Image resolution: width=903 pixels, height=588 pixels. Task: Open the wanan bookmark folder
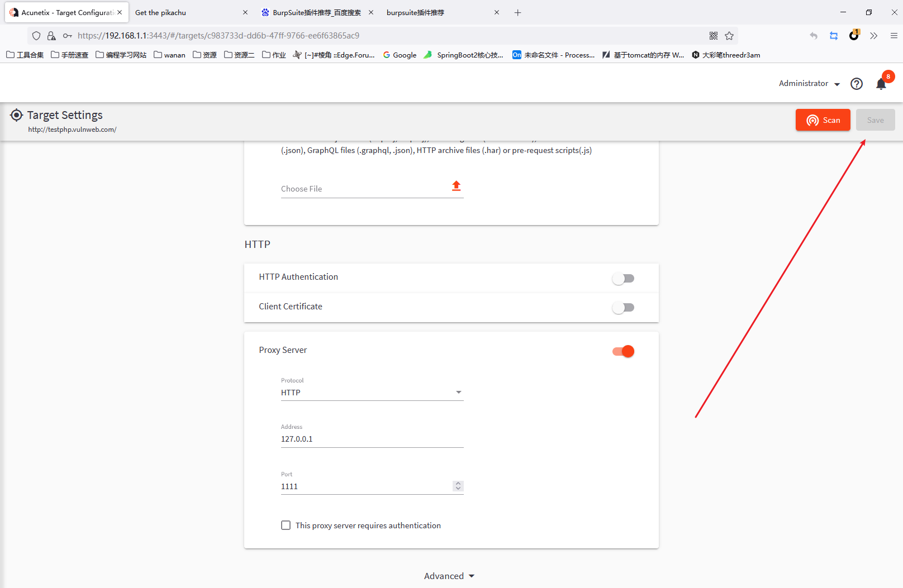coord(170,55)
